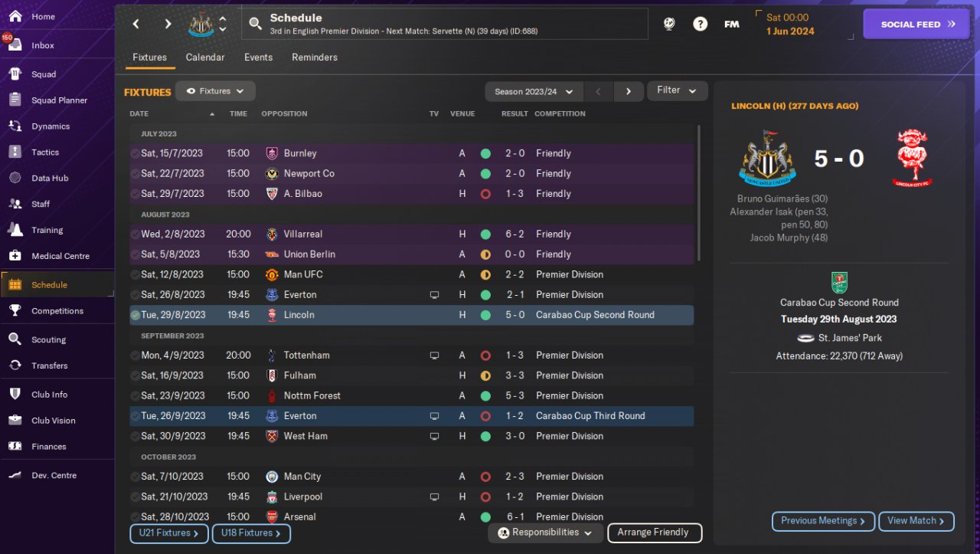Image resolution: width=980 pixels, height=554 pixels.
Task: Click the FM logo icon
Action: 732,24
